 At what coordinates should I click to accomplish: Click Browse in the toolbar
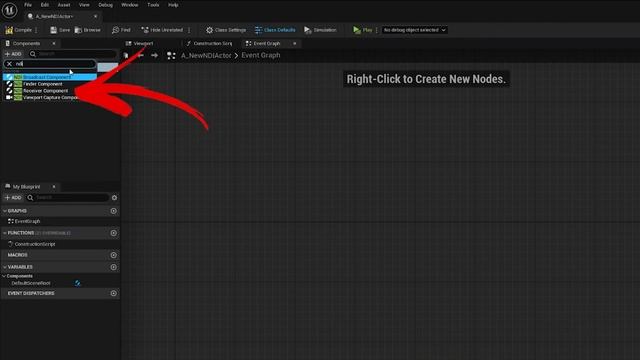tap(88, 30)
